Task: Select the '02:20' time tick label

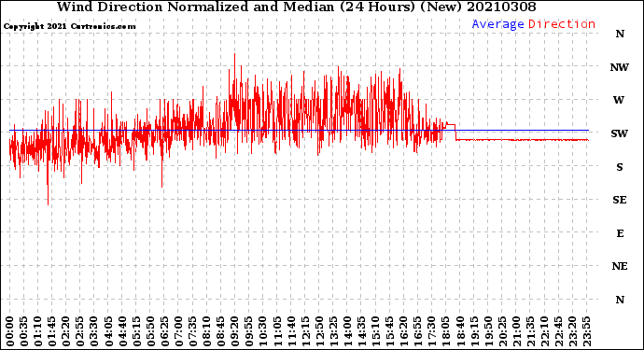Action: coord(66,331)
